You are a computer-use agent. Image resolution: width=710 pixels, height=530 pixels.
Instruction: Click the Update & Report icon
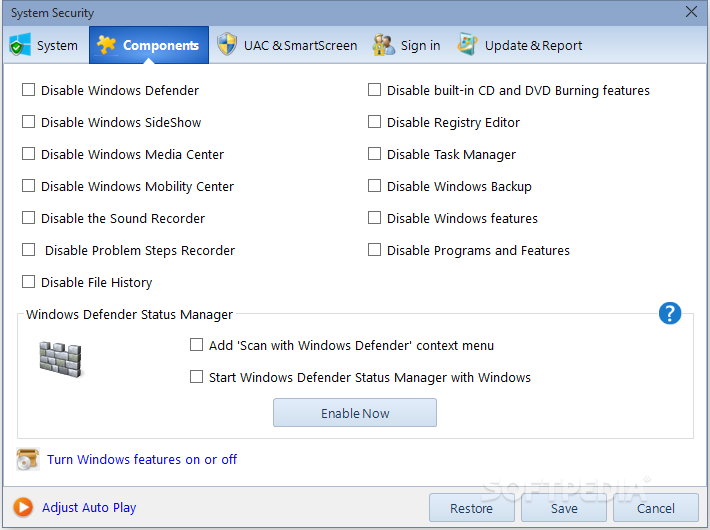click(x=467, y=44)
